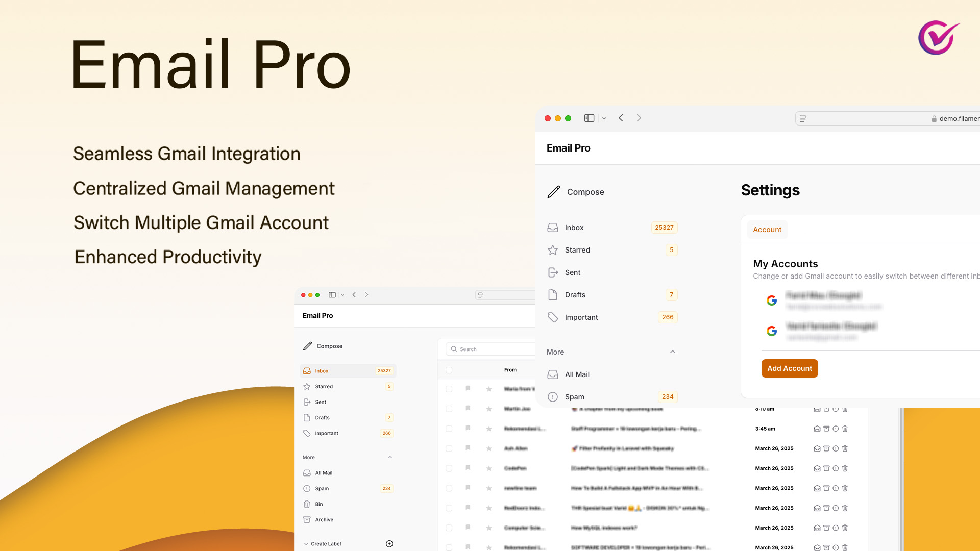The image size is (980, 551).
Task: Open Inbox folder showing 25327 count
Action: click(574, 228)
